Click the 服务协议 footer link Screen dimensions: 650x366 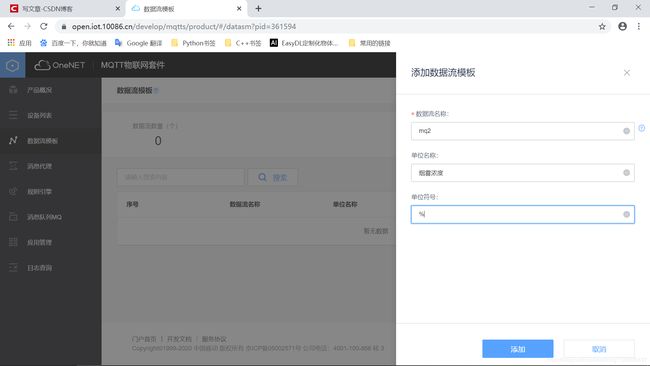tap(214, 339)
